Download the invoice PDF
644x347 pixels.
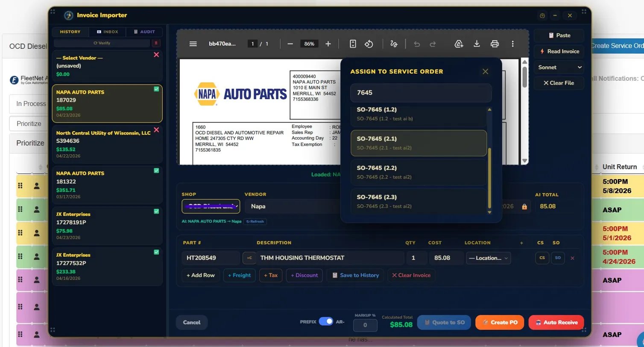[x=477, y=44]
